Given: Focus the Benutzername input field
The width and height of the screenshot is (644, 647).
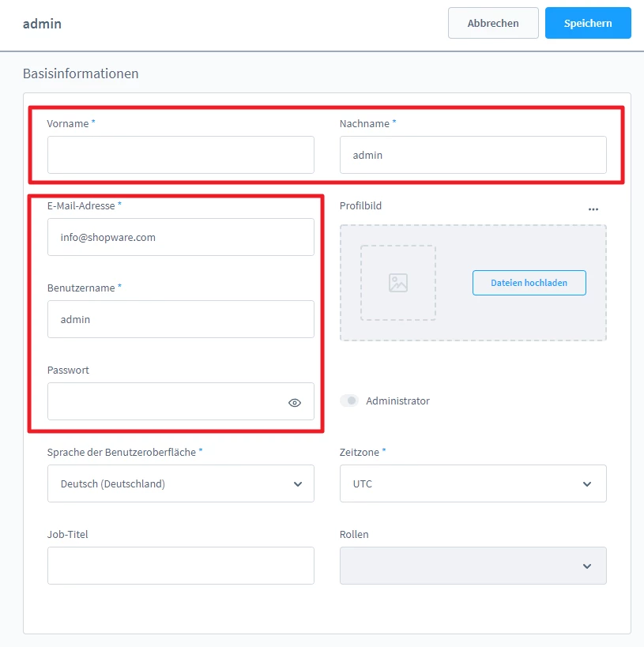Looking at the screenshot, I should coord(180,319).
